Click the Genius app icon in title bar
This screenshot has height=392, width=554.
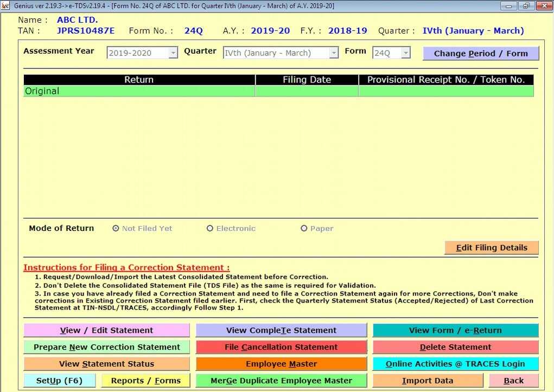pos(5,5)
